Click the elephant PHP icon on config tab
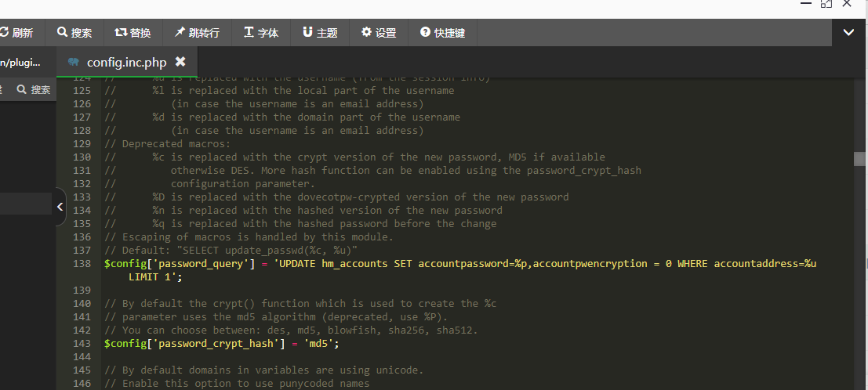This screenshot has width=868, height=390. coord(73,62)
